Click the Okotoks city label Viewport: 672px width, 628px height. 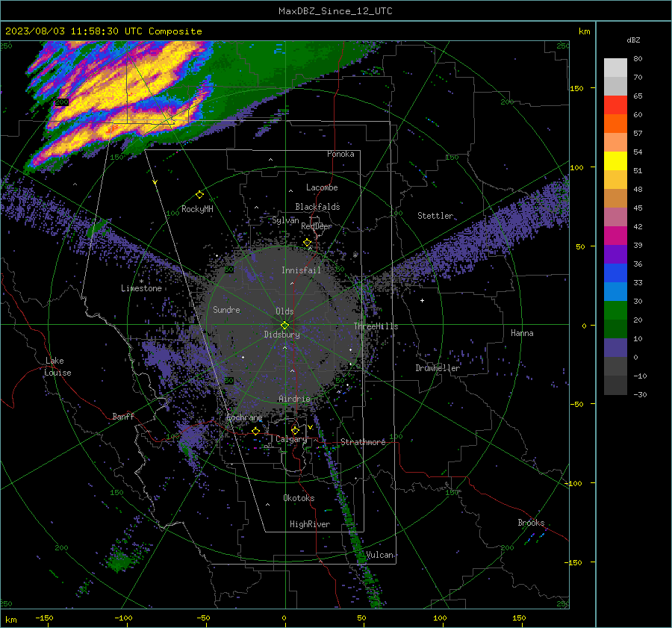299,498
